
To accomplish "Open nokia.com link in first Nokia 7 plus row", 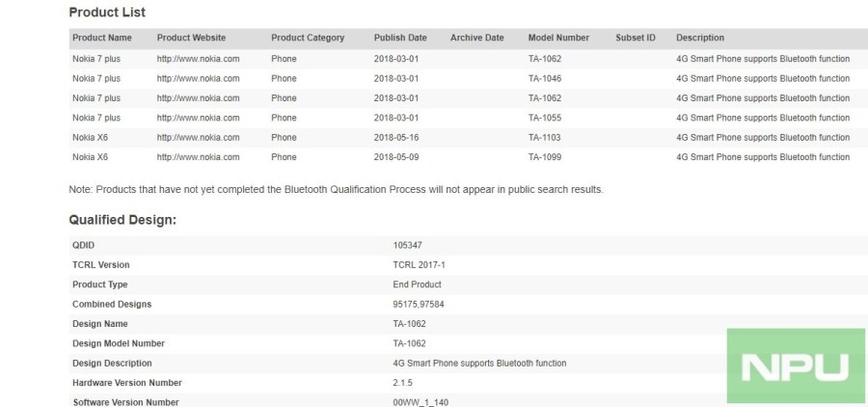I will (x=198, y=59).
